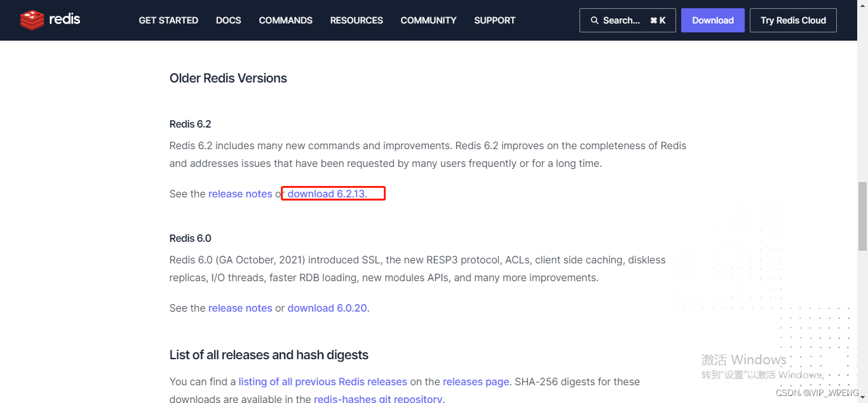Click the Redis cube logo icon

[32, 20]
